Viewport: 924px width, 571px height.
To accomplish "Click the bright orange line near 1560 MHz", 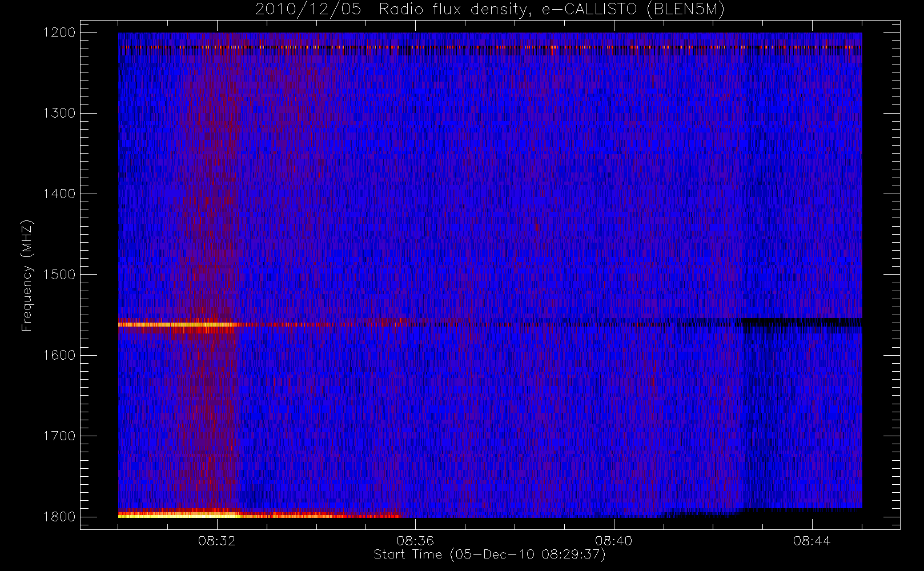I will pyautogui.click(x=177, y=324).
